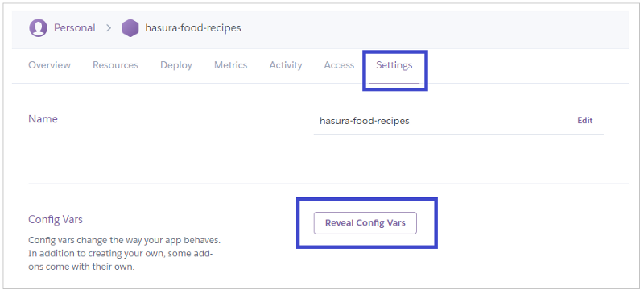Click the Name section label
The image size is (644, 294).
coord(43,119)
